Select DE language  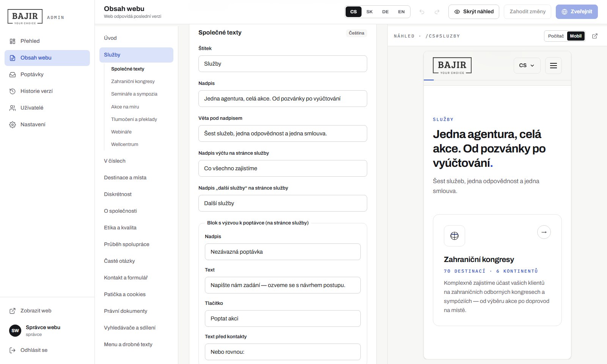click(385, 12)
